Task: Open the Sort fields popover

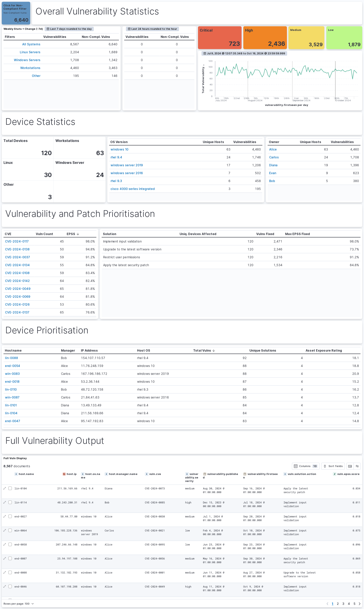Action: pos(333,466)
